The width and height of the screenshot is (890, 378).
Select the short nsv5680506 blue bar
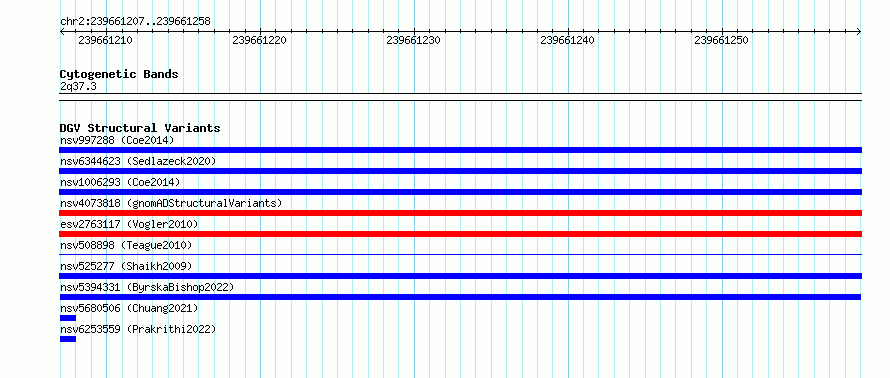[x=68, y=318]
